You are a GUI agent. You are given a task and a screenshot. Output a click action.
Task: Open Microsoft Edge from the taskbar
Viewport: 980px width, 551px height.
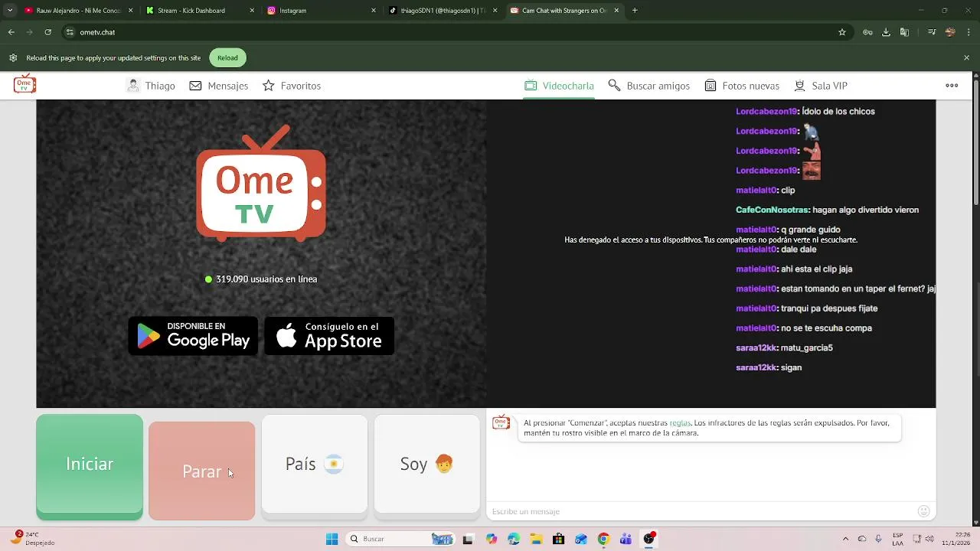tap(514, 539)
